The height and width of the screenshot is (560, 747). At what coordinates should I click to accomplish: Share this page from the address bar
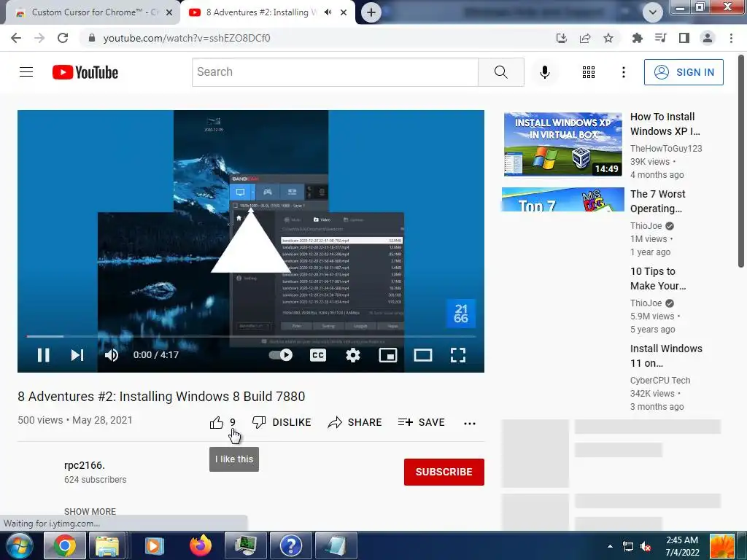tap(585, 38)
